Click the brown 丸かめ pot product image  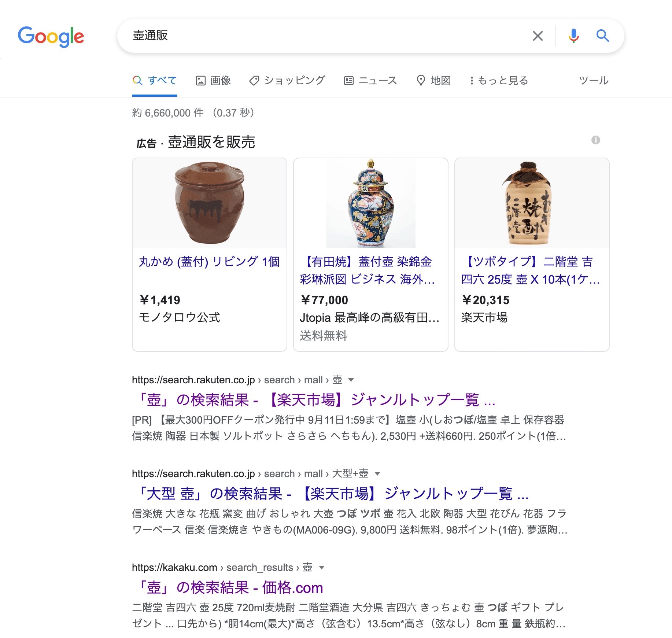(x=210, y=203)
